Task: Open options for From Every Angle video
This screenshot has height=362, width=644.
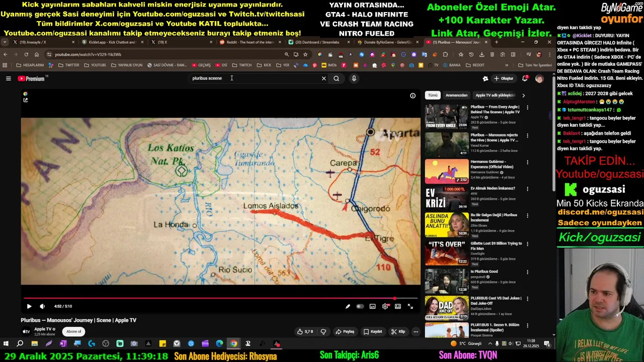Action: pos(527,108)
